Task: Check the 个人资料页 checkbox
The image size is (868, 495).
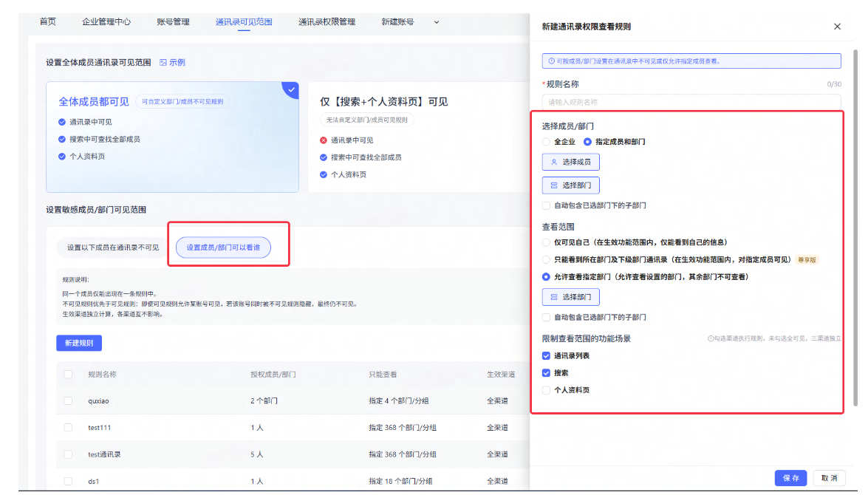Action: click(x=547, y=390)
